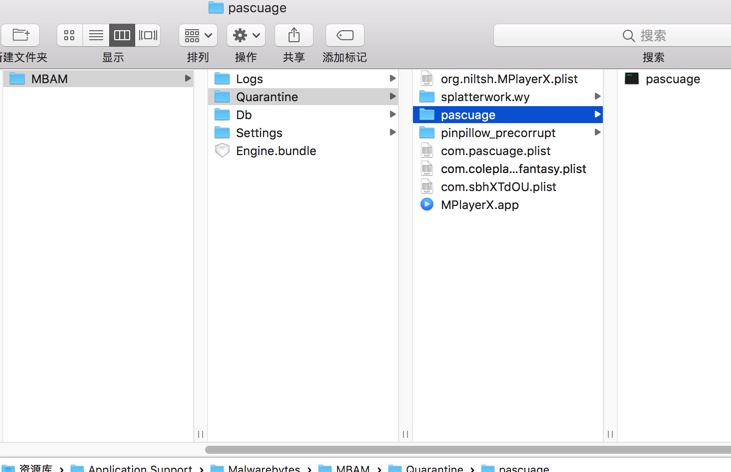Click the MBAM folder icon

click(17, 78)
